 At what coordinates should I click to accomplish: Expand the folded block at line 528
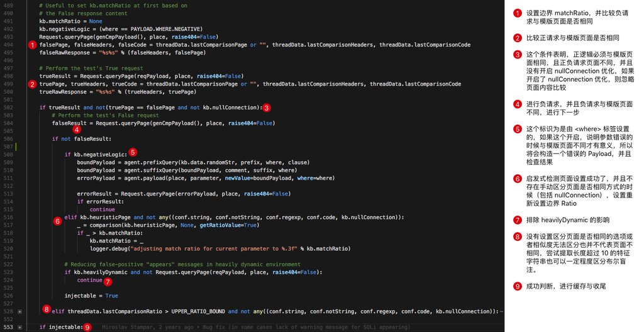19,311
